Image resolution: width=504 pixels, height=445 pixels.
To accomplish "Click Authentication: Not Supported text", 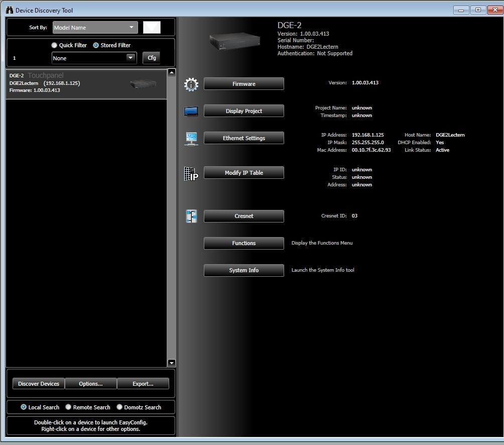I will pos(315,53).
